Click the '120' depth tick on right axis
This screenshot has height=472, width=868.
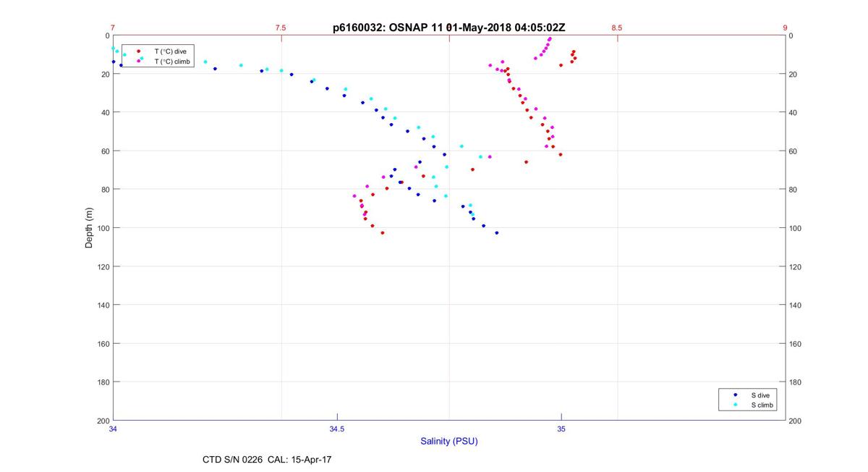point(795,266)
